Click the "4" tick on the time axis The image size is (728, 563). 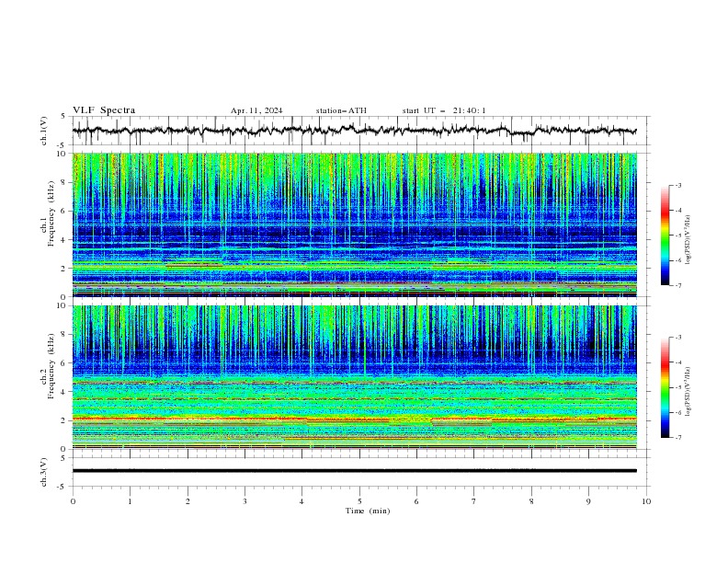(301, 501)
